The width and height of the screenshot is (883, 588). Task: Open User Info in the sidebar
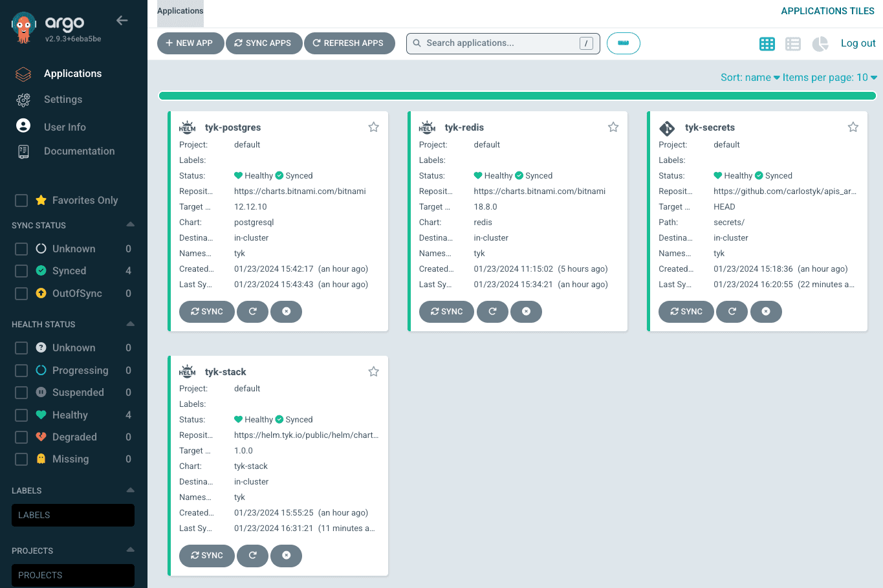point(65,127)
